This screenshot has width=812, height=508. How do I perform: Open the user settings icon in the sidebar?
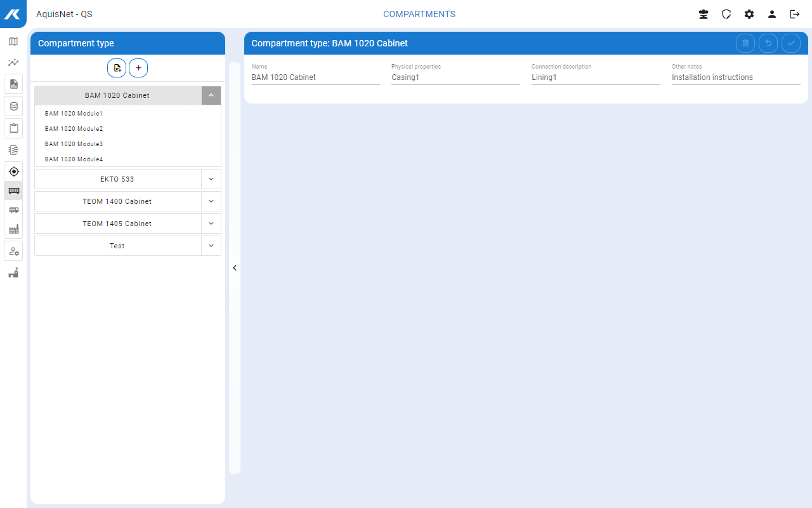pyautogui.click(x=13, y=251)
